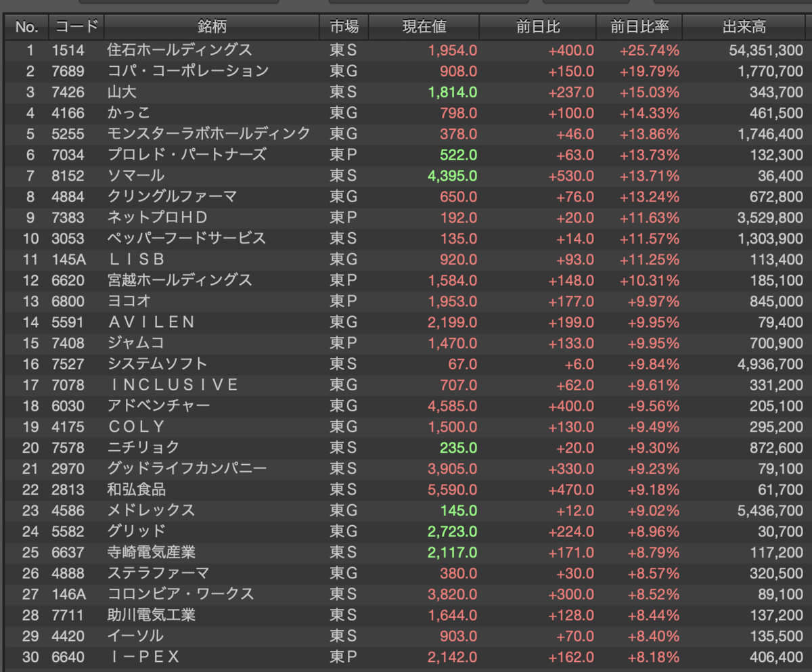Image resolution: width=812 pixels, height=672 pixels.
Task: Click green current price 4,395.0
Action: [453, 175]
